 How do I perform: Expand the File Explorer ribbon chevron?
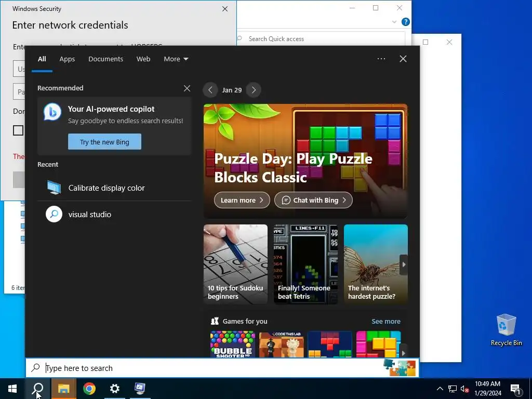(x=394, y=22)
